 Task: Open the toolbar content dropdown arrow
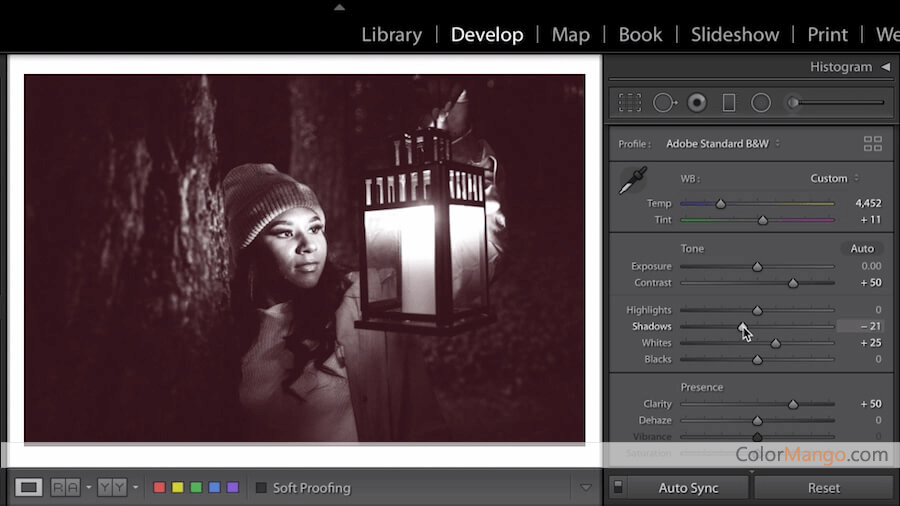(586, 488)
